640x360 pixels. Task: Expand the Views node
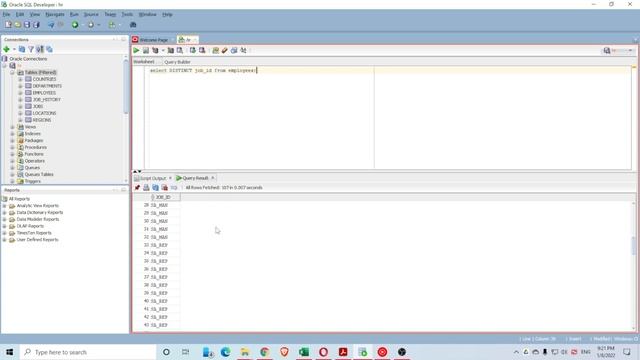[12, 127]
